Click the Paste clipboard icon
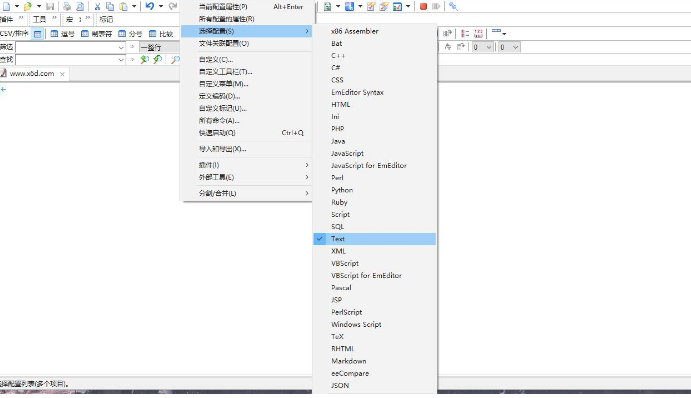This screenshot has height=398, width=691. tap(124, 6)
